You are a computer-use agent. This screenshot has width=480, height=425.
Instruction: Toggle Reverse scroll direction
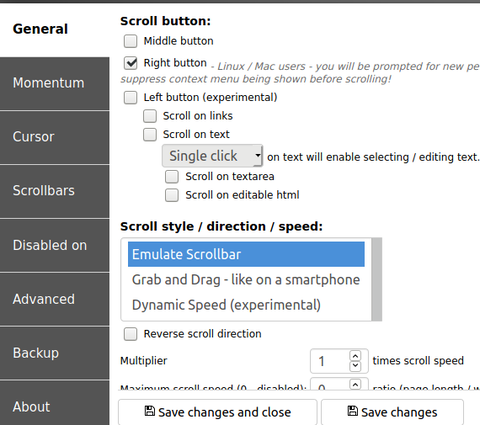[130, 334]
